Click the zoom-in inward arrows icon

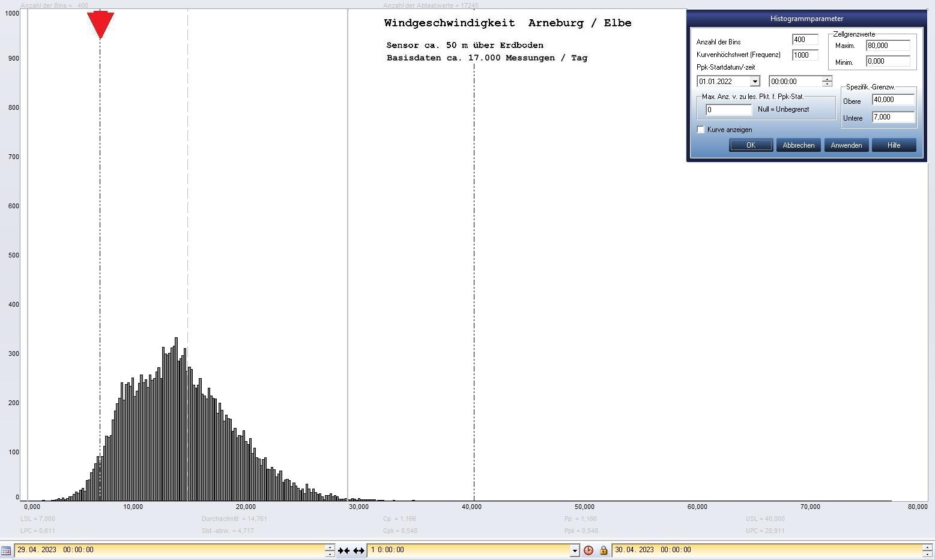(x=343, y=550)
